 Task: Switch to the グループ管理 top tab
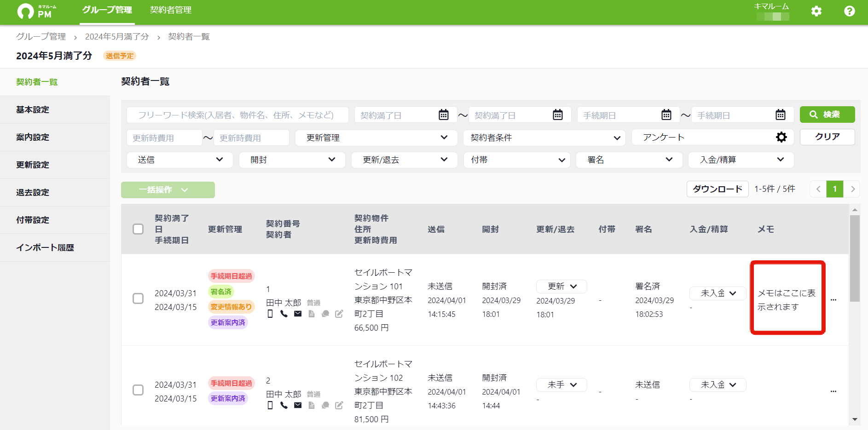[x=107, y=10]
